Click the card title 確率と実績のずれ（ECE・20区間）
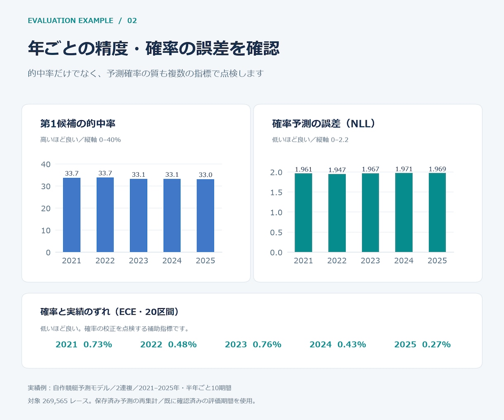This screenshot has height=420, width=504. [110, 311]
